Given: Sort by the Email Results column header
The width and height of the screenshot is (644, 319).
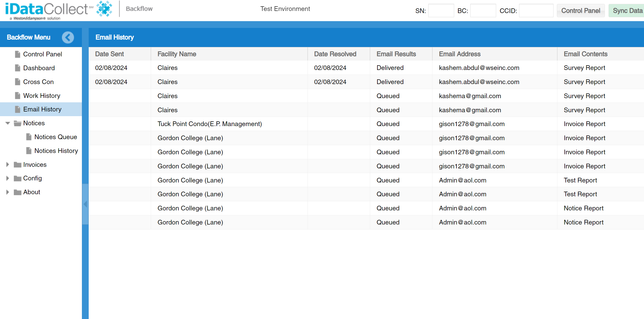Looking at the screenshot, I should tap(401, 54).
